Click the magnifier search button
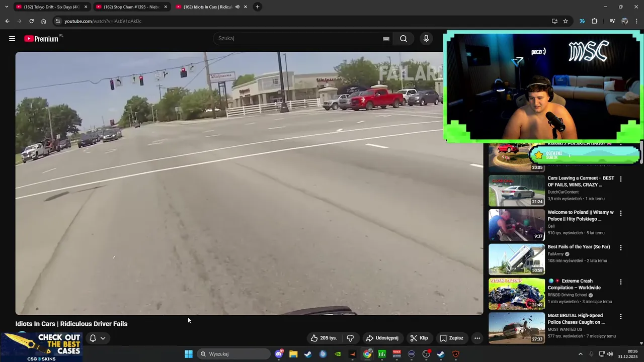This screenshot has height=362, width=644. coord(404,39)
